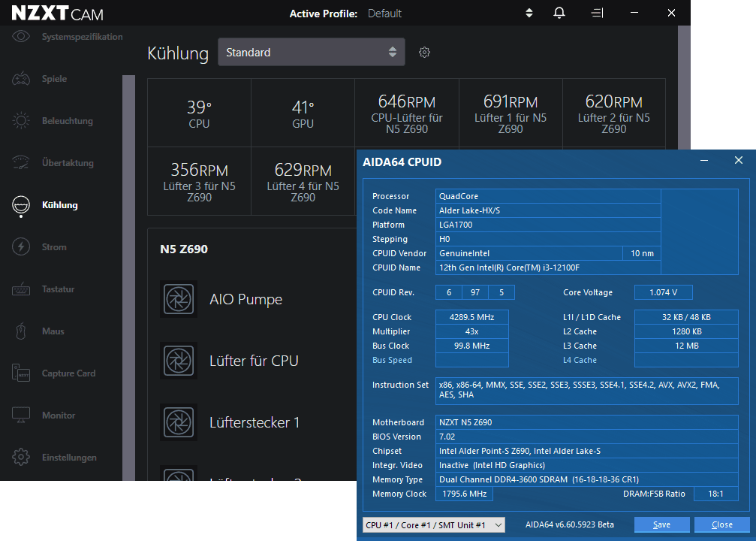756x541 pixels.
Task: Open Beleuchtung sun icon in sidebar
Action: [x=21, y=121]
